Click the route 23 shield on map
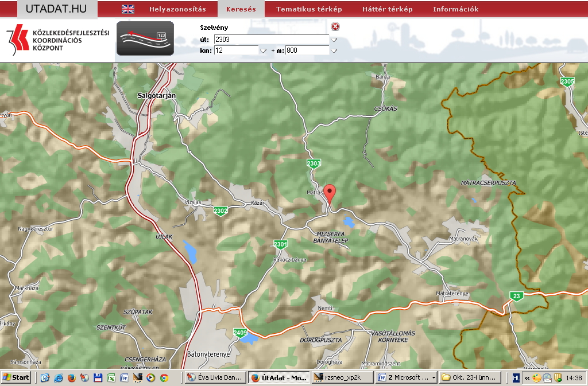Viewport: 588px width, 386px height. coord(517,296)
